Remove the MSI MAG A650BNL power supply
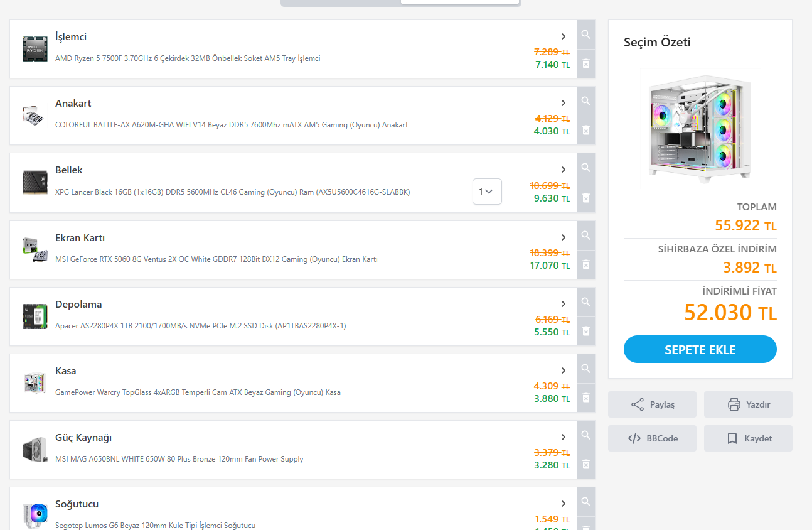Viewport: 812px width, 530px height. pos(586,465)
